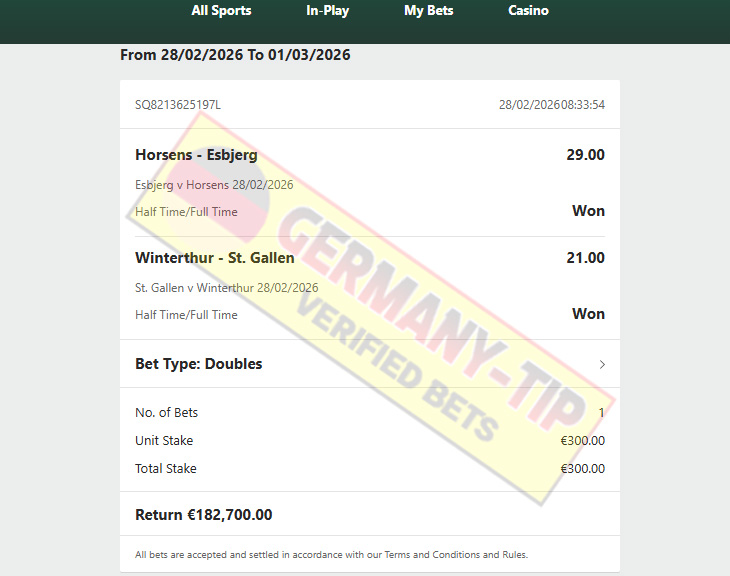Expand Bet Type Doubles chevron arrow
730x576 pixels.
(x=602, y=364)
